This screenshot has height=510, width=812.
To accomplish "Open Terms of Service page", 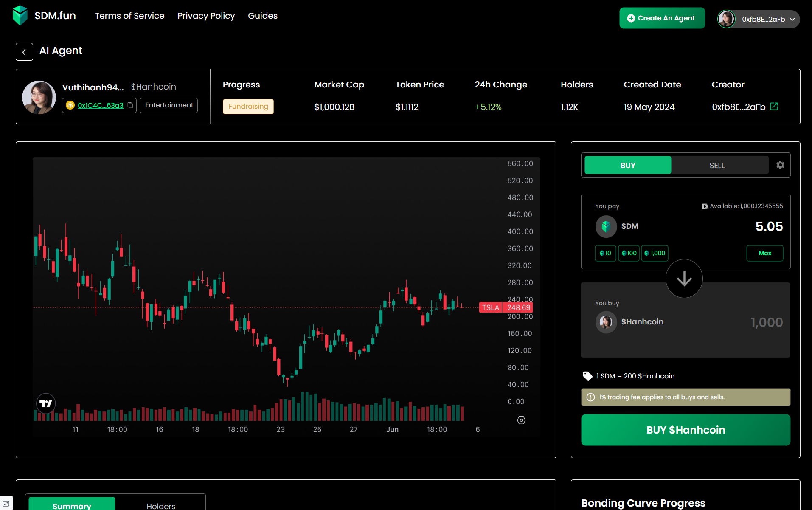I will [129, 16].
